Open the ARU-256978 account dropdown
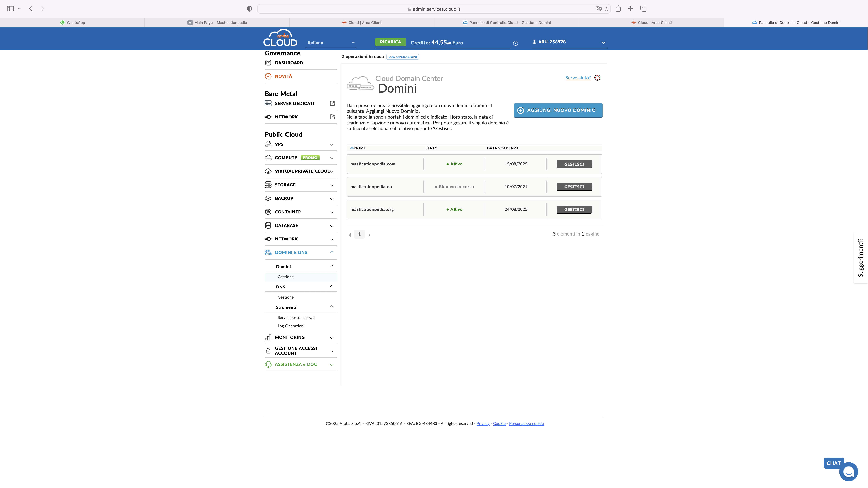 coord(569,42)
